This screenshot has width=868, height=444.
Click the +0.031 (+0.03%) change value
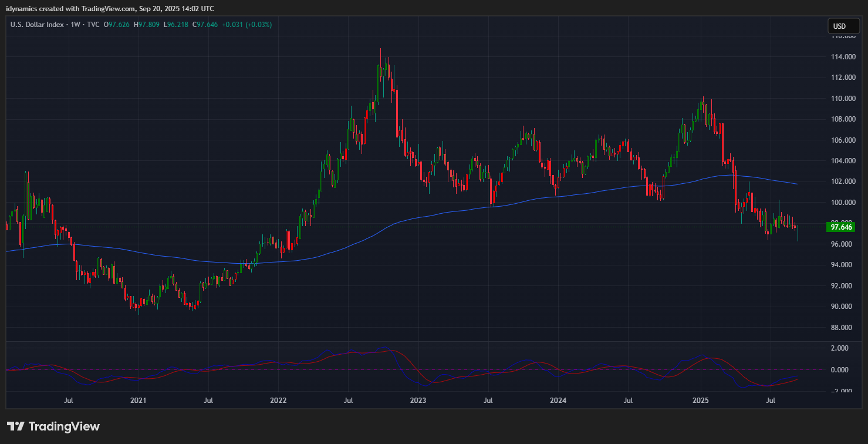[248, 25]
